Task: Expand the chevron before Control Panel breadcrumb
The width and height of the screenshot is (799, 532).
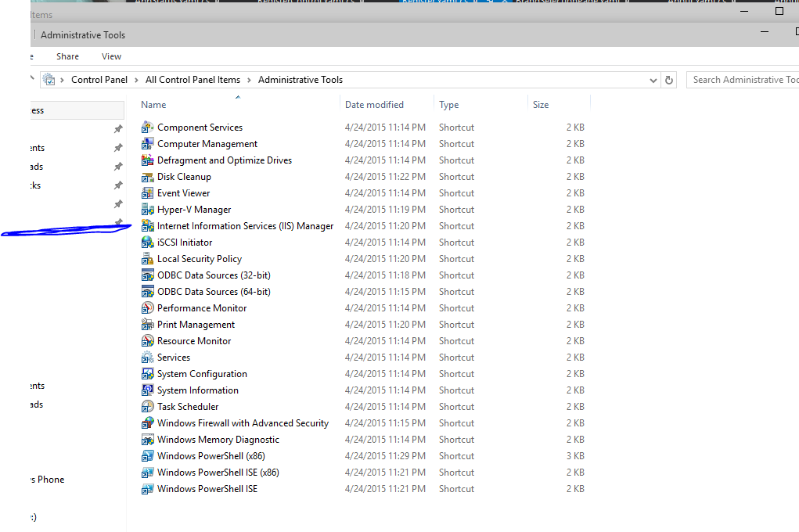Action: point(62,80)
